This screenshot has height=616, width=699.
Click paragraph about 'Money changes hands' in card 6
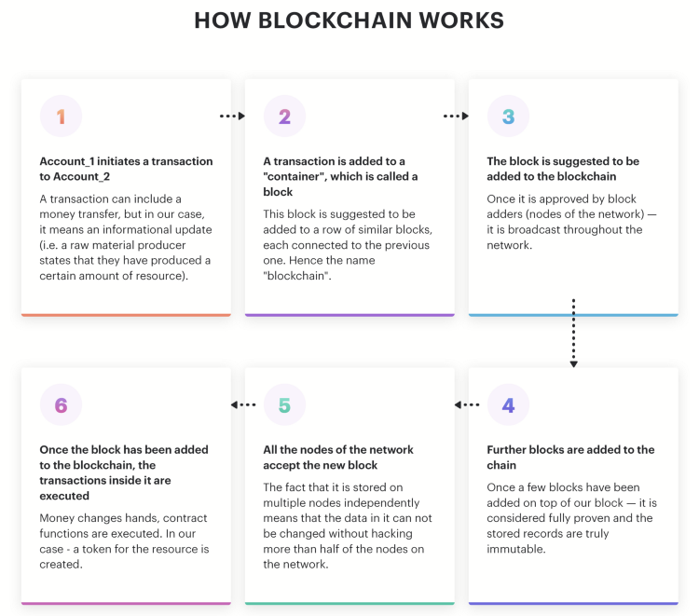(124, 541)
